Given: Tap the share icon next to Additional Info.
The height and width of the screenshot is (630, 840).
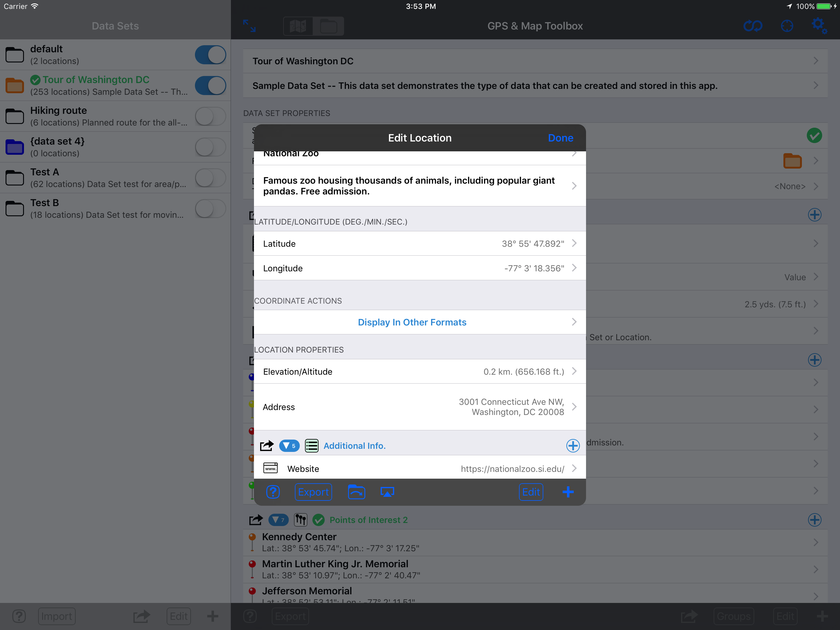Looking at the screenshot, I should (267, 446).
